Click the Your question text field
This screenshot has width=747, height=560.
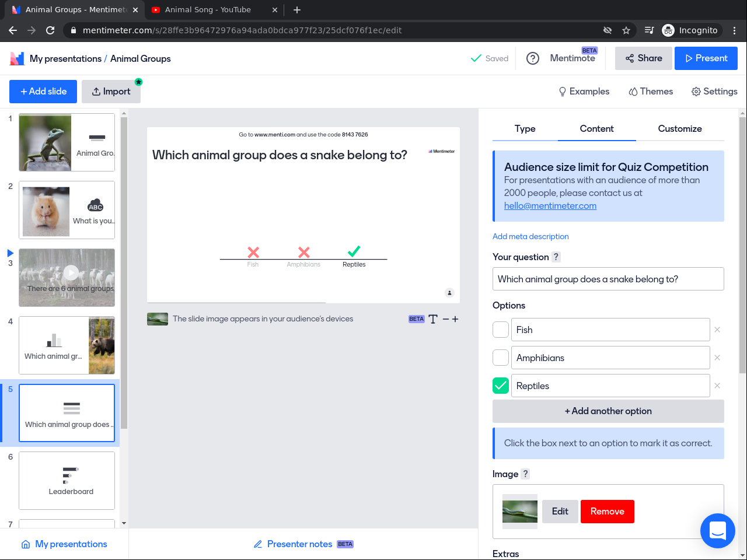(x=608, y=279)
